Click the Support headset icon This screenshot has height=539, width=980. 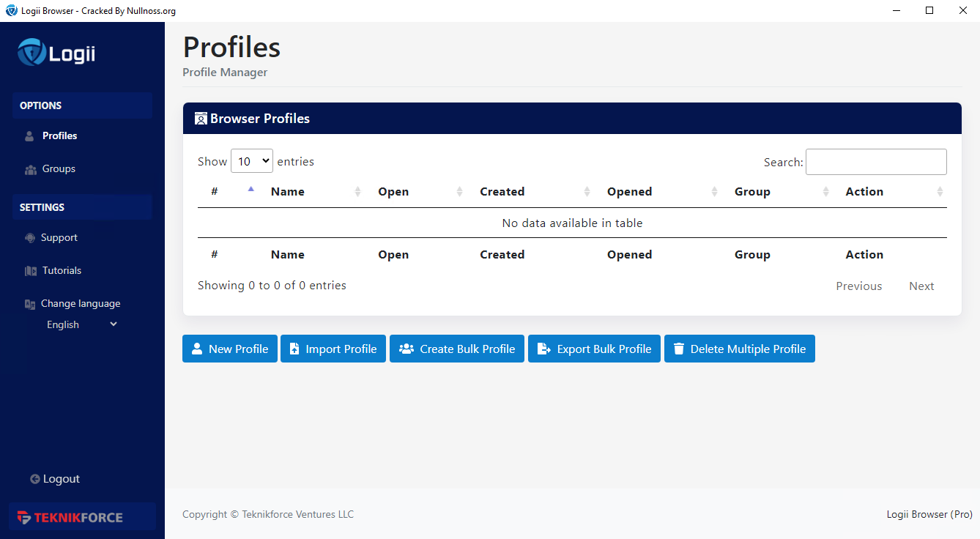30,238
